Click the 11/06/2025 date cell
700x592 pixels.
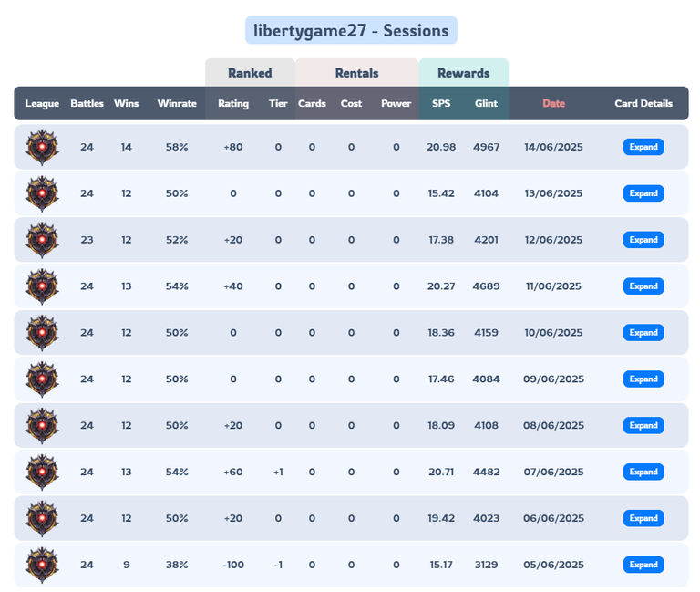point(553,286)
